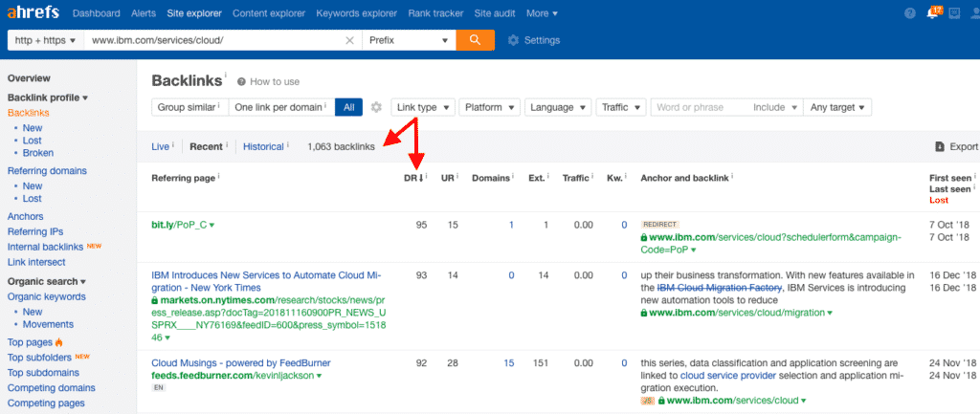This screenshot has height=414, width=980.
Task: Click the Export file icon
Action: point(940,146)
